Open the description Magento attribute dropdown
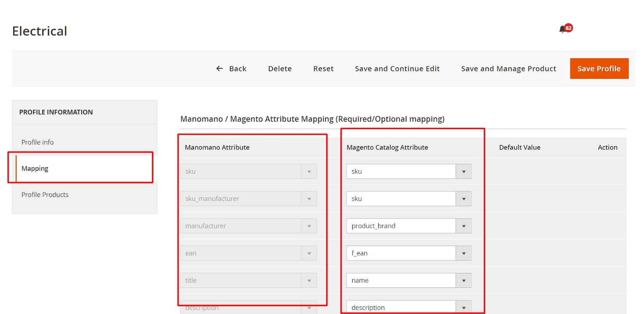The width and height of the screenshot is (644, 314). point(409,307)
